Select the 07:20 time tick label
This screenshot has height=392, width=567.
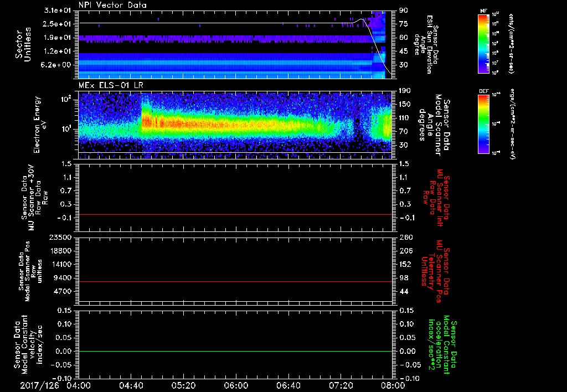340,385
